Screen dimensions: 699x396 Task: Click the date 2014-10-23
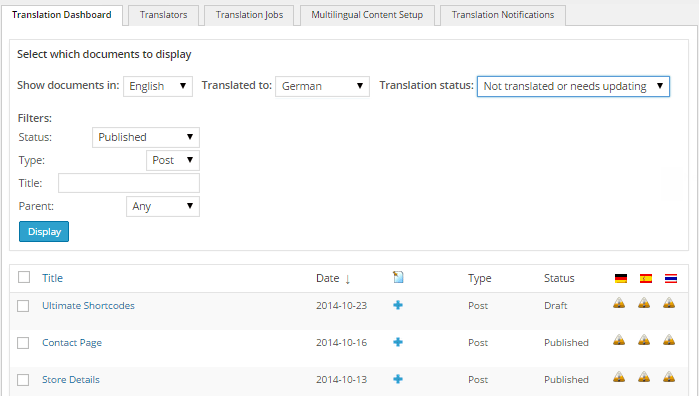point(341,305)
